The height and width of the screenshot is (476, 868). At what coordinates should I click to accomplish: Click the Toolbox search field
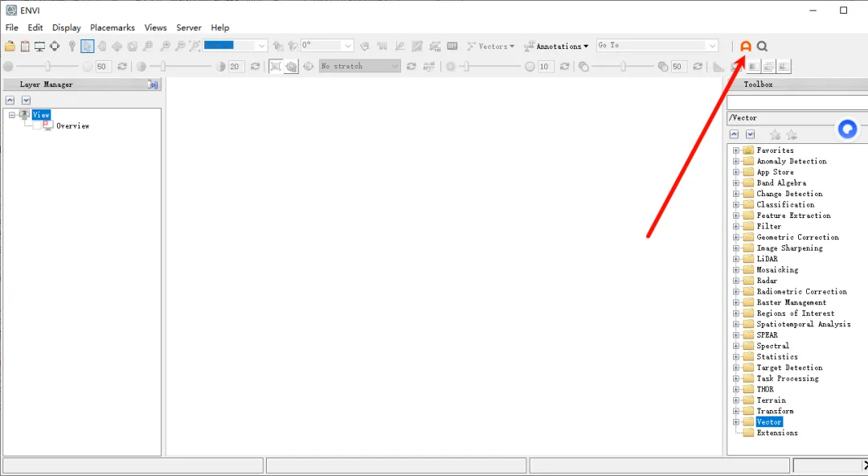pyautogui.click(x=797, y=102)
